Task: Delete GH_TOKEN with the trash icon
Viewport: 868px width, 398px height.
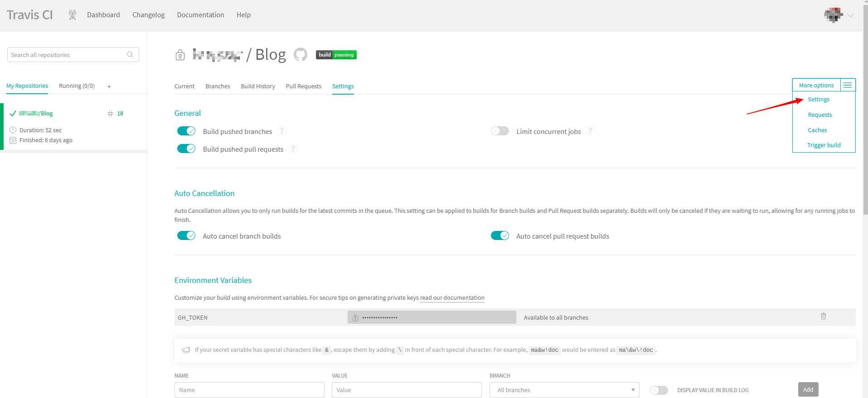Action: (x=823, y=316)
